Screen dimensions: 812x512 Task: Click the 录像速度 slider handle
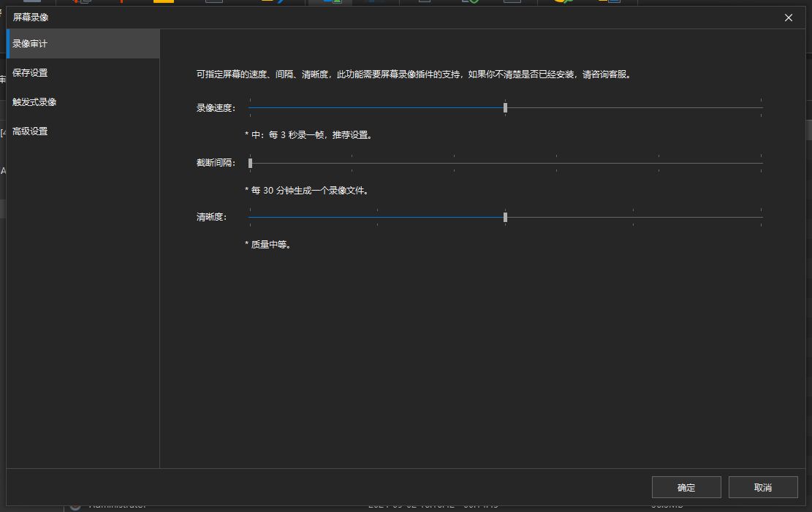coord(506,107)
